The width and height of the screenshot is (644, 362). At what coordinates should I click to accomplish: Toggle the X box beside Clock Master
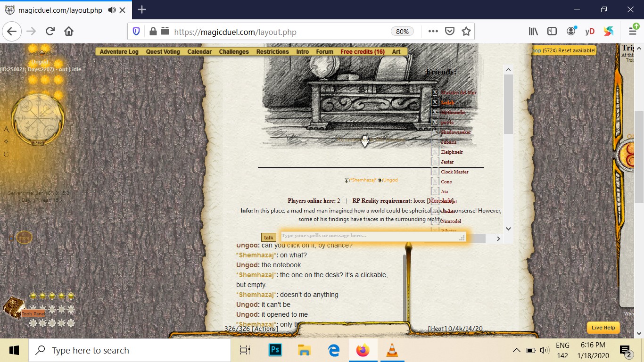tap(435, 172)
